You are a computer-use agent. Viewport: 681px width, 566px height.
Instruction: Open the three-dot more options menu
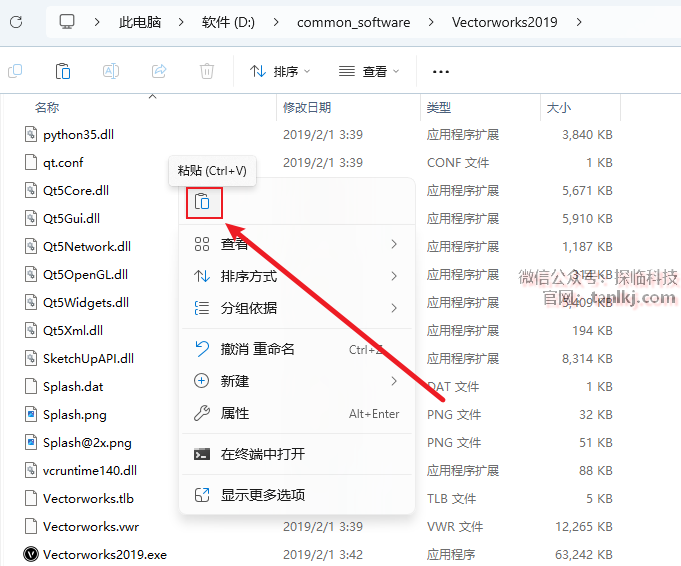point(441,72)
